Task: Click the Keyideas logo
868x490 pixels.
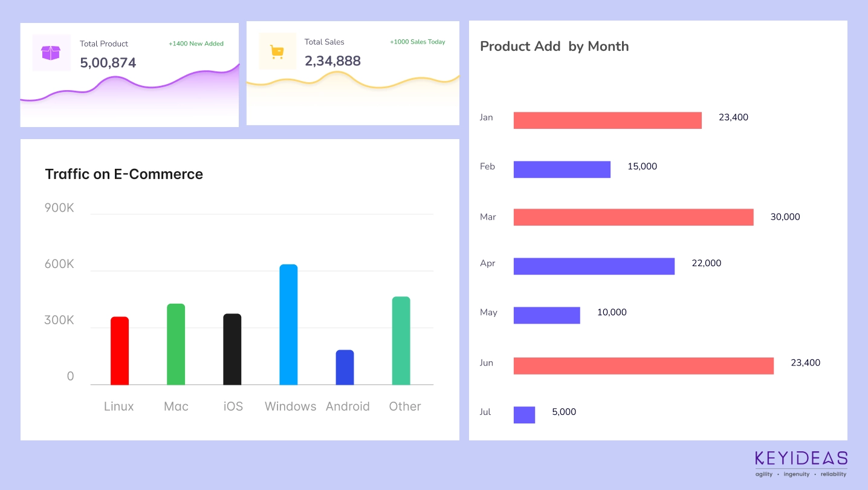Action: pos(801,463)
